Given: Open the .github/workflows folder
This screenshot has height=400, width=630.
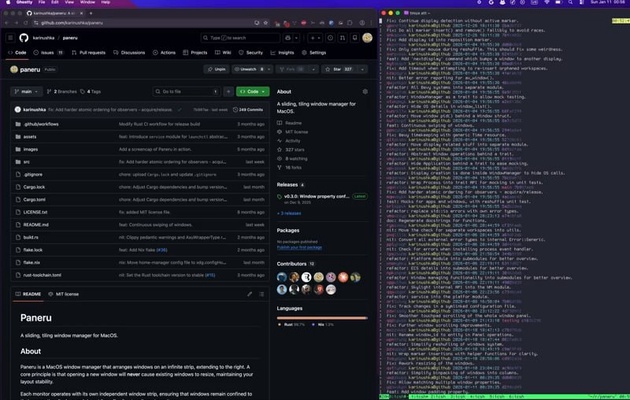Looking at the screenshot, I should click(x=41, y=124).
